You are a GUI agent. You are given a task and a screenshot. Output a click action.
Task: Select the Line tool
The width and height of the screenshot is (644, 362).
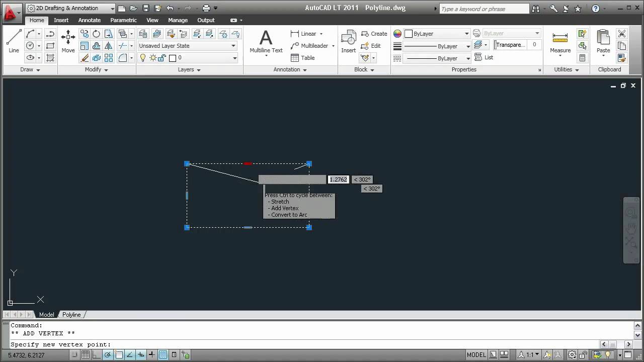(14, 41)
